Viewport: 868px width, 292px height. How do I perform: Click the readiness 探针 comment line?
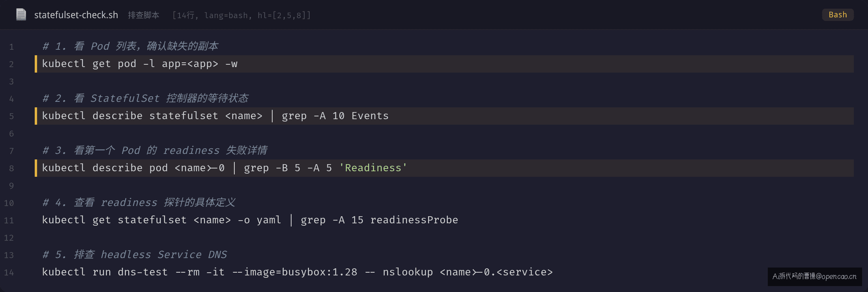tap(139, 202)
